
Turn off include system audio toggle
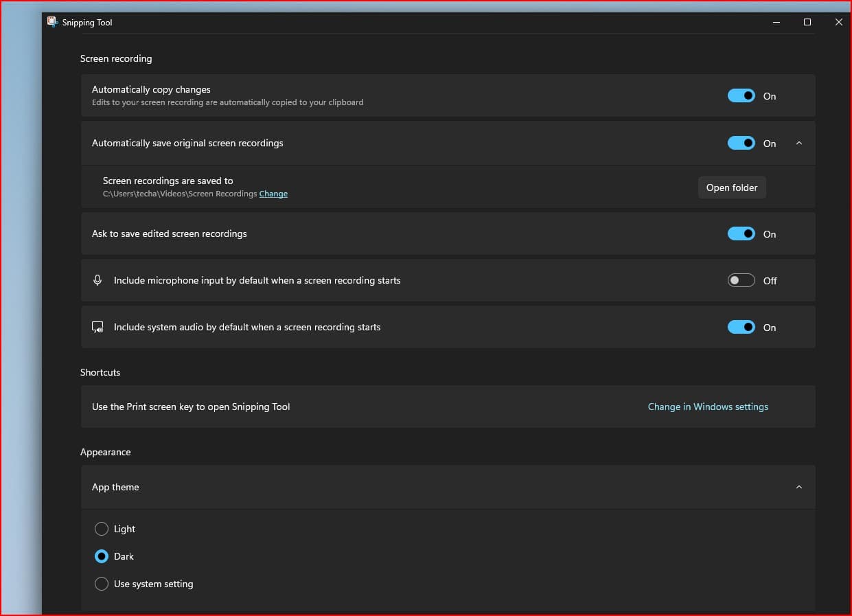(x=741, y=328)
